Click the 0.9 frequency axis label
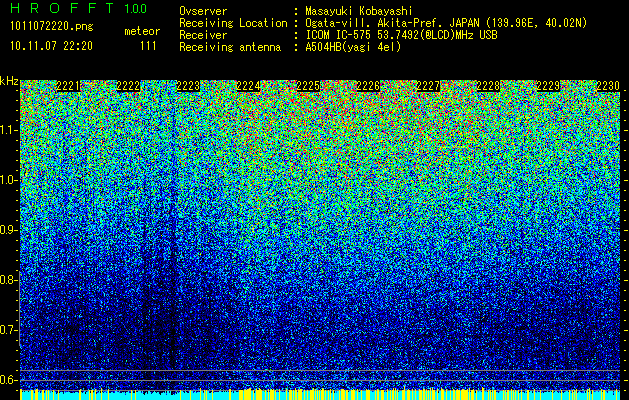This screenshot has width=629, height=400. [8, 230]
